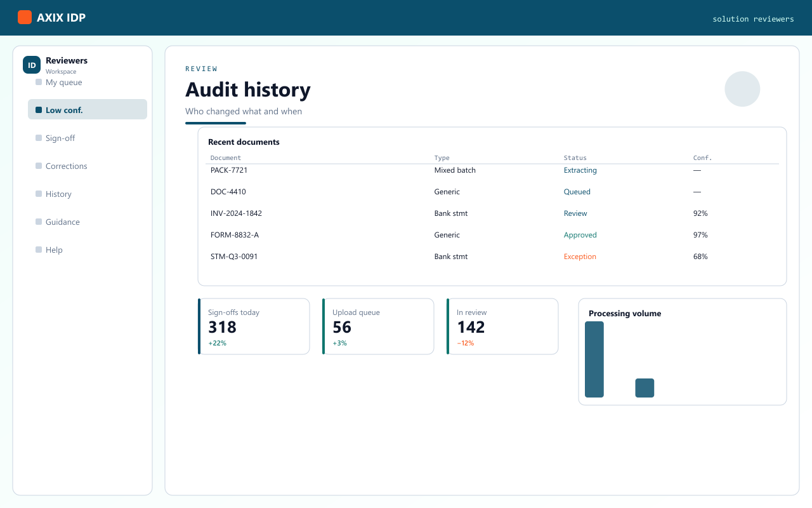The image size is (812, 508).
Task: Click the 92% confidence value
Action: tap(700, 213)
